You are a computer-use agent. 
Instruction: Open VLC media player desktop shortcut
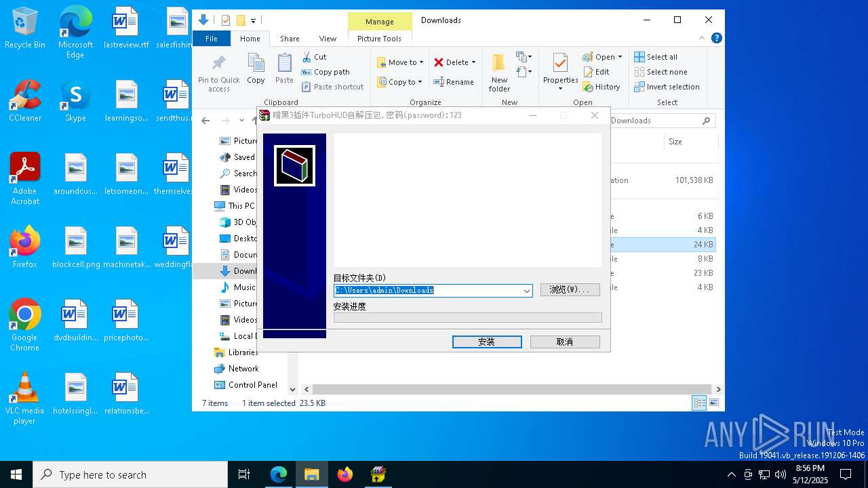[25, 399]
